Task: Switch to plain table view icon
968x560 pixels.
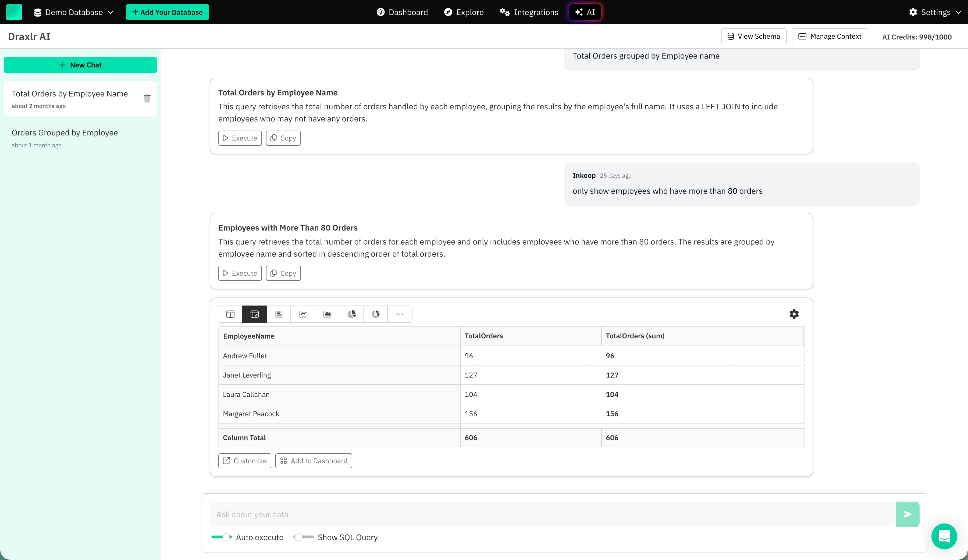Action: [230, 314]
